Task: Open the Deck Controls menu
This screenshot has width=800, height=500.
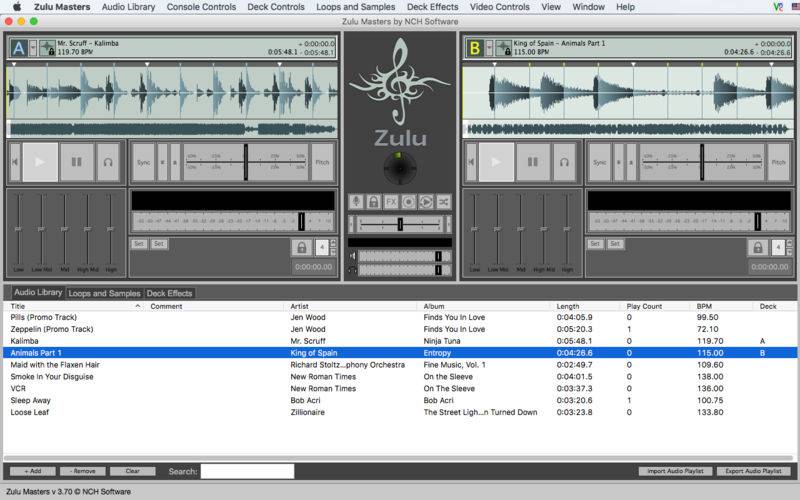Action: (276, 7)
